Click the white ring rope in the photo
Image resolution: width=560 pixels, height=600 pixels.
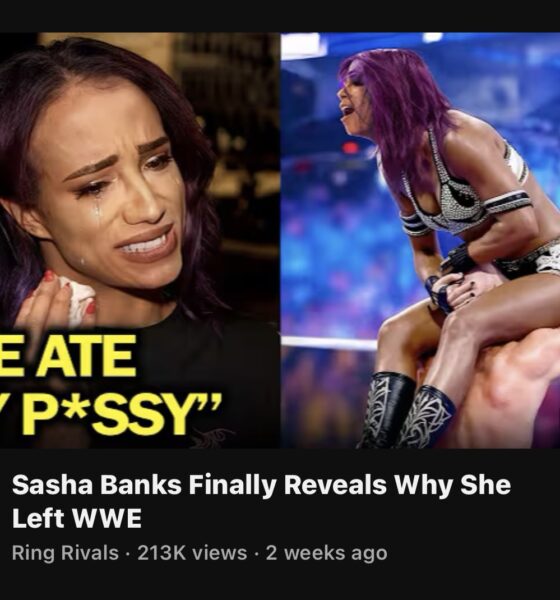click(x=329, y=343)
